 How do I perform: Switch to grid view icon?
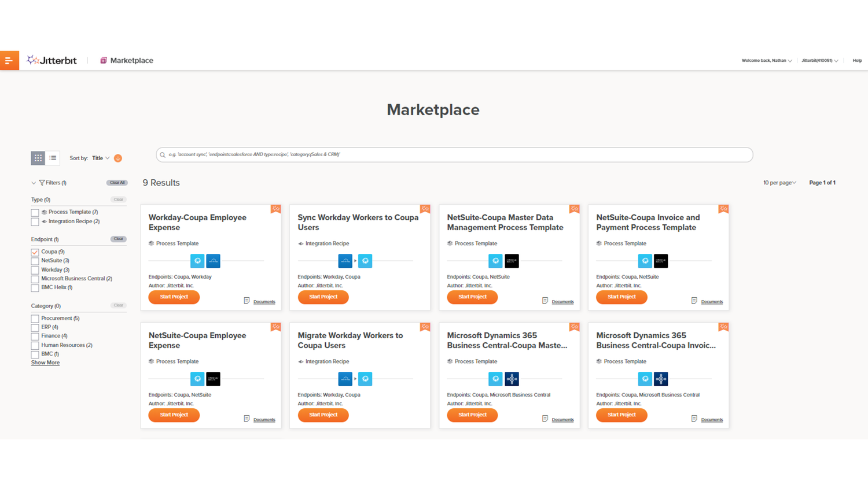click(38, 158)
